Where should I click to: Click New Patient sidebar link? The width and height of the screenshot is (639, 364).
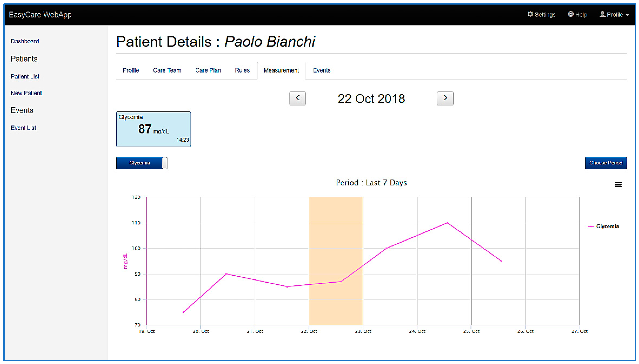(26, 93)
